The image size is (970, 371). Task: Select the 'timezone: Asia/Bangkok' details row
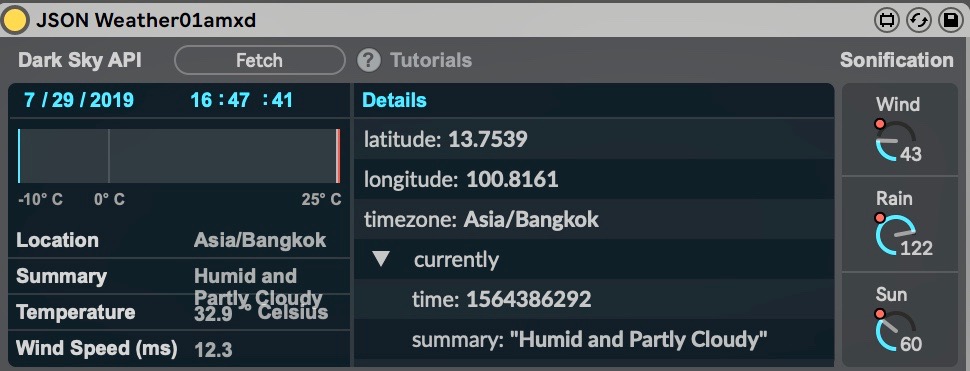[594, 220]
